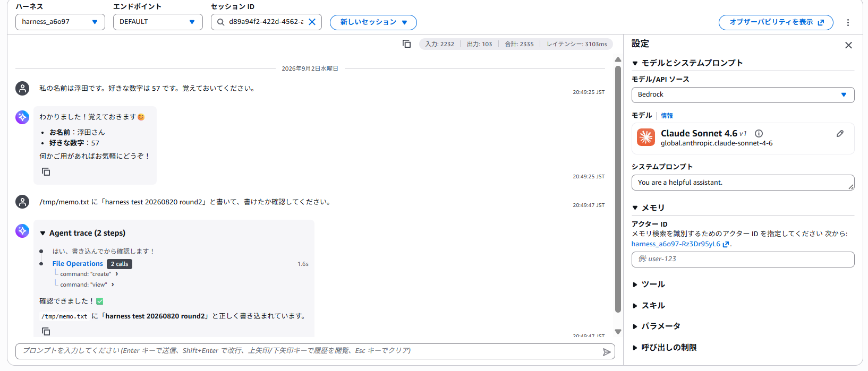Expand the 呼び出しの制限 section

tap(665, 348)
